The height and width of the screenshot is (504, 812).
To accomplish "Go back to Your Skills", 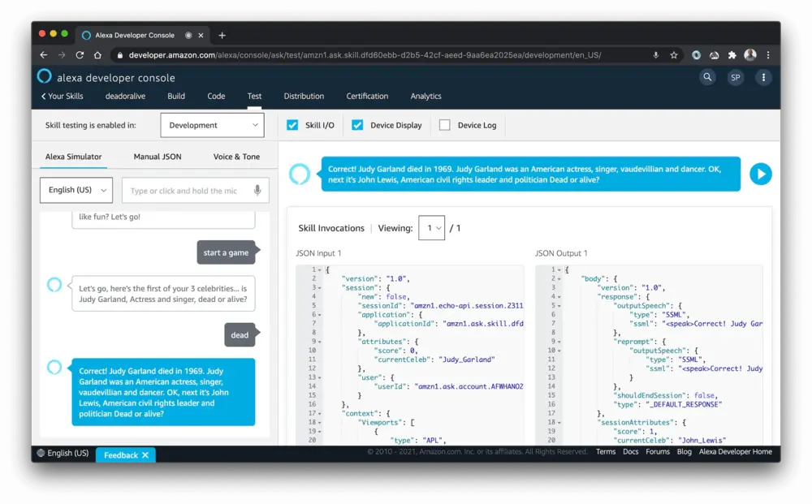I will click(x=63, y=96).
